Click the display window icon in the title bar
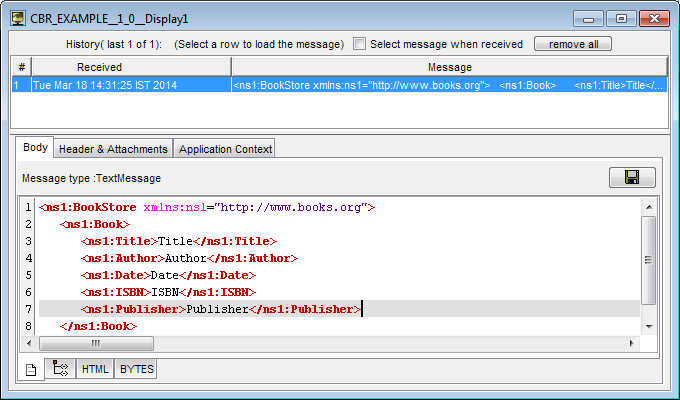 18,19
